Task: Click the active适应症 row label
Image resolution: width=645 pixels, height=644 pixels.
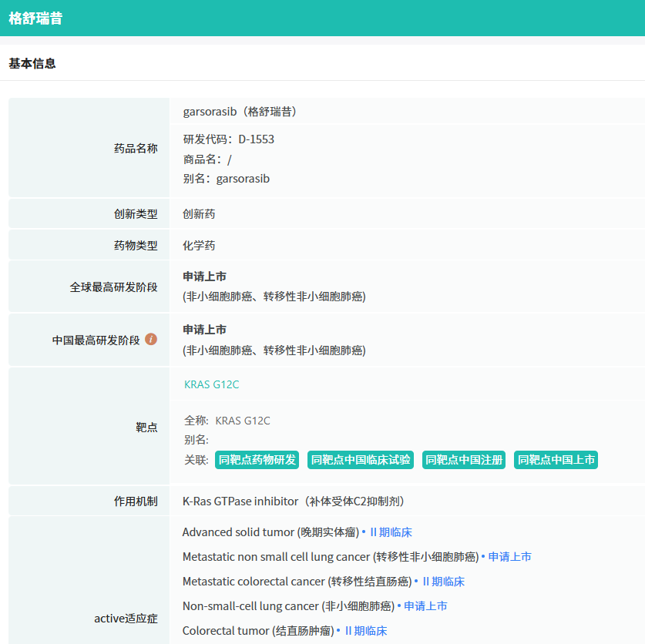Action: click(x=126, y=619)
